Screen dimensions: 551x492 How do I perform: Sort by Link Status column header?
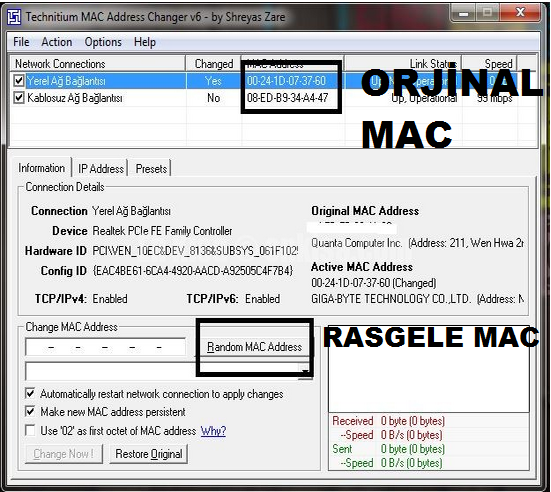[402, 64]
